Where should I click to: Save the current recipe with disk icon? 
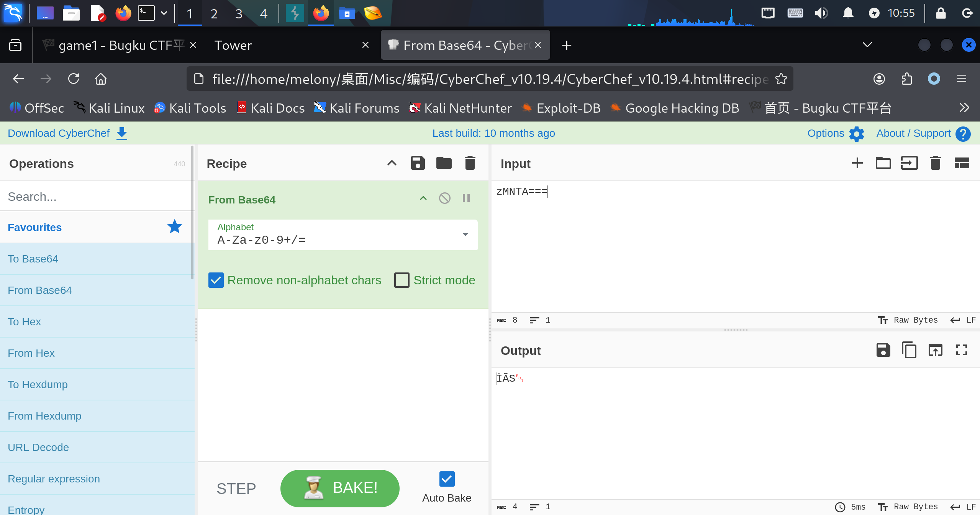click(x=418, y=163)
